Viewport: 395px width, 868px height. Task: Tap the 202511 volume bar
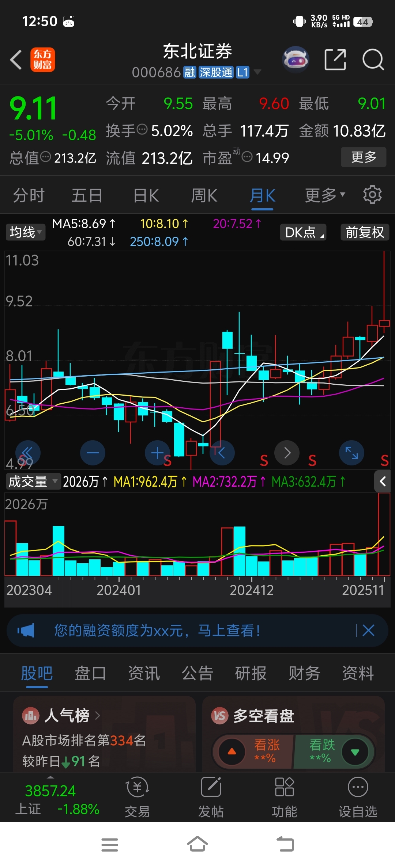pos(384,534)
